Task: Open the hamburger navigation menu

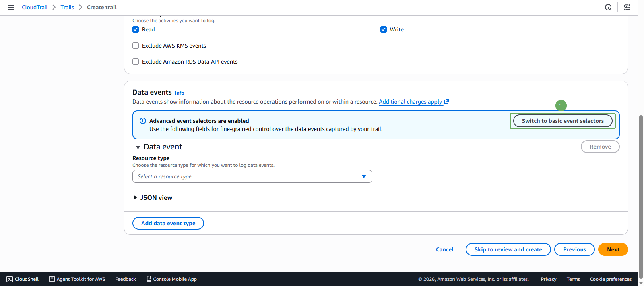Action: [11, 7]
